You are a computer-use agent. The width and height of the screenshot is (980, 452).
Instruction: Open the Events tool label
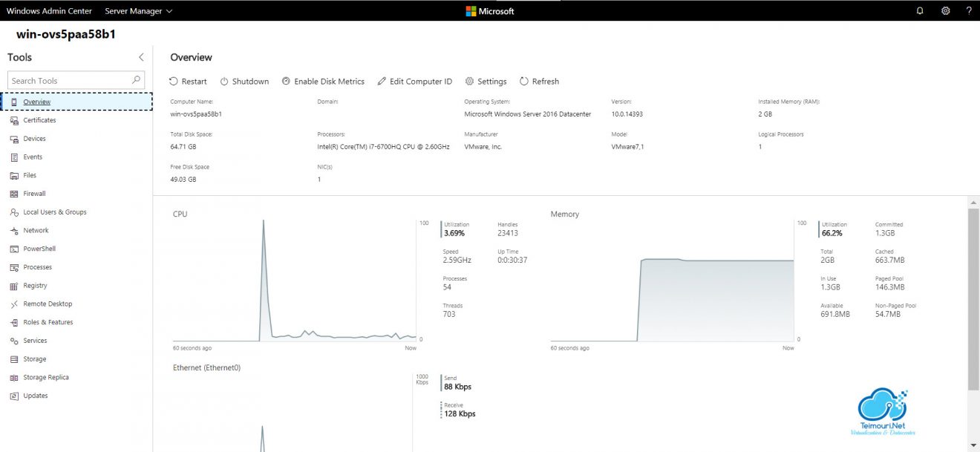pos(33,157)
